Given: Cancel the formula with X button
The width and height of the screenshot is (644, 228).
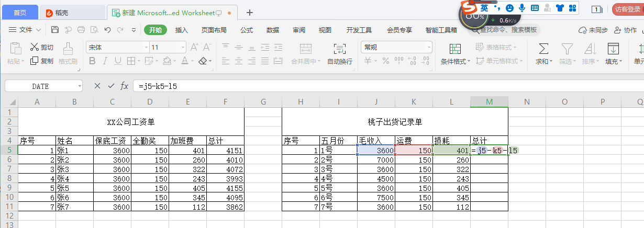Looking at the screenshot, I should (97, 86).
